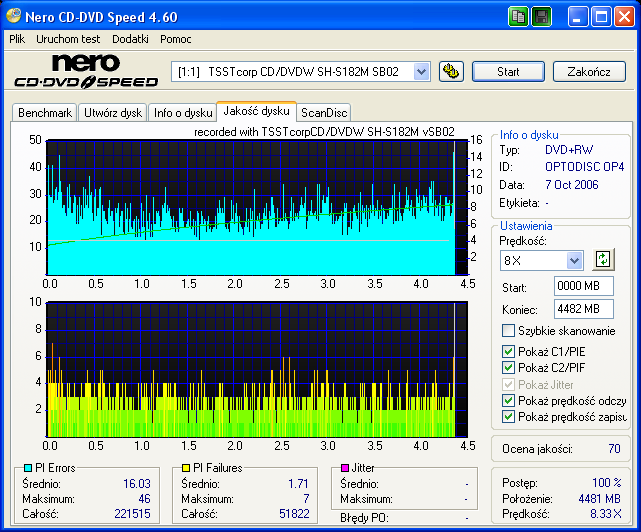This screenshot has height=532, width=641.
Task: Open the Pomoc menu
Action: pos(176,39)
